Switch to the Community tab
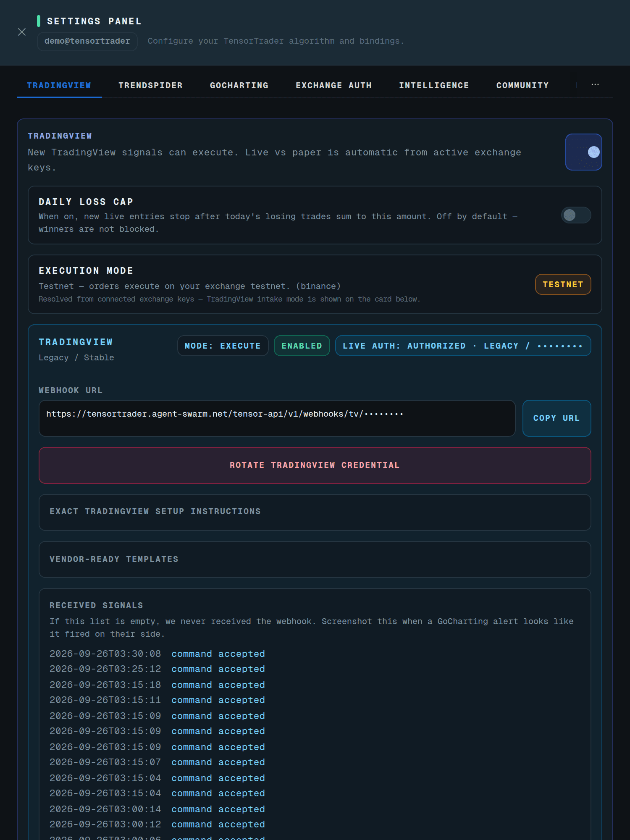The image size is (630, 840). click(x=522, y=85)
